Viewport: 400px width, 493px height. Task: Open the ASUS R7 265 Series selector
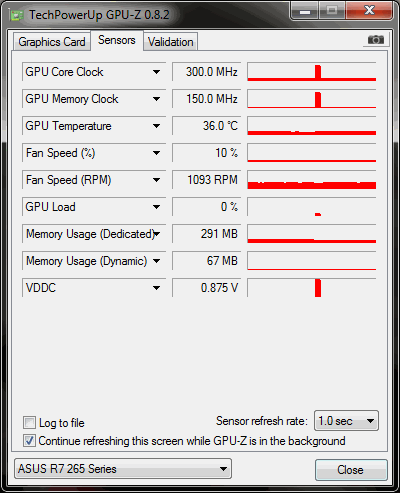(123, 469)
